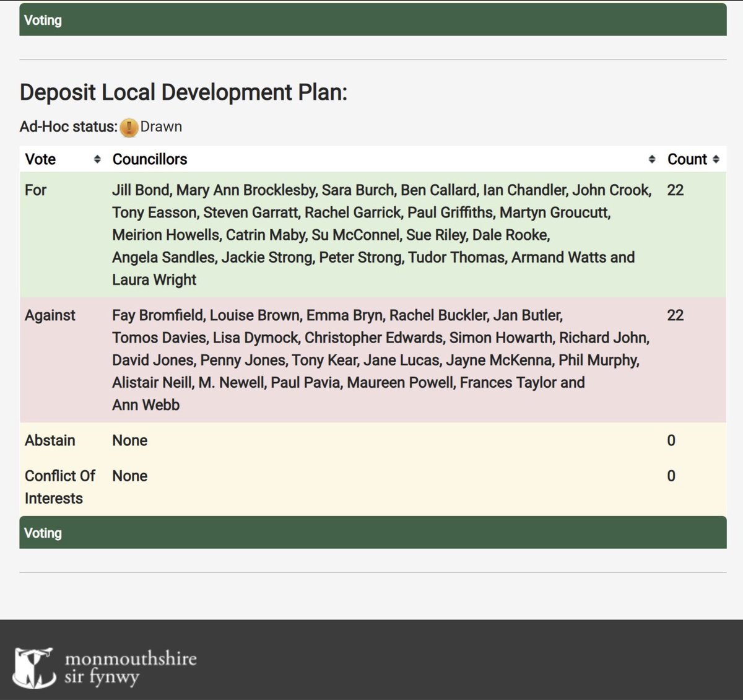Click the For row count 22
Image resolution: width=743 pixels, height=700 pixels.
[676, 190]
